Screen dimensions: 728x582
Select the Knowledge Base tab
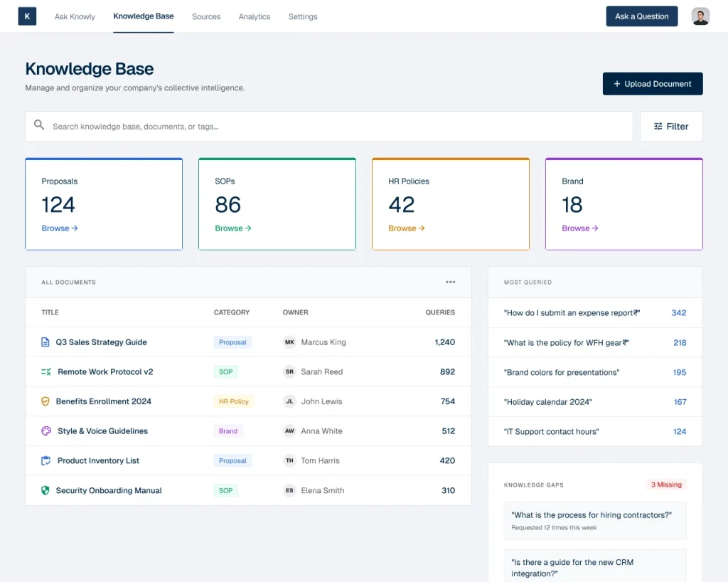point(144,16)
